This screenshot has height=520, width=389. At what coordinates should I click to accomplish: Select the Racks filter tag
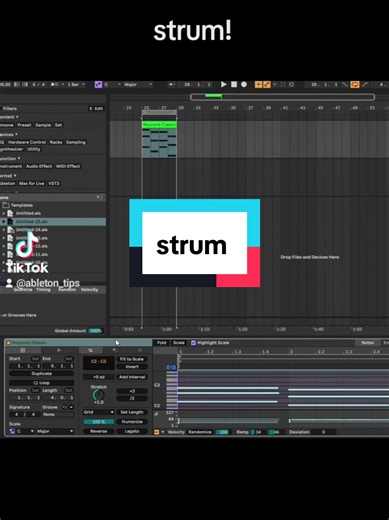tap(56, 142)
